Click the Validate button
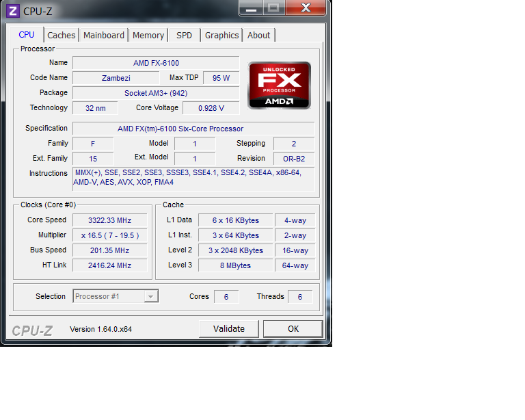 click(x=229, y=329)
